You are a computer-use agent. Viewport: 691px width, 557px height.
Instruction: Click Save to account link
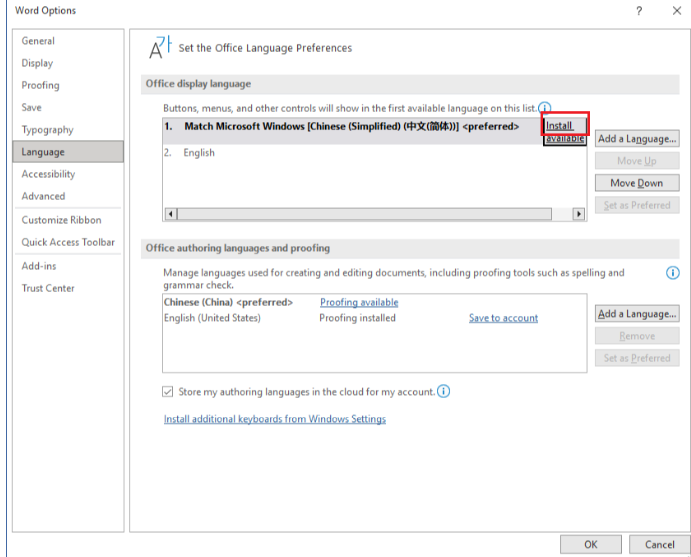click(x=503, y=318)
